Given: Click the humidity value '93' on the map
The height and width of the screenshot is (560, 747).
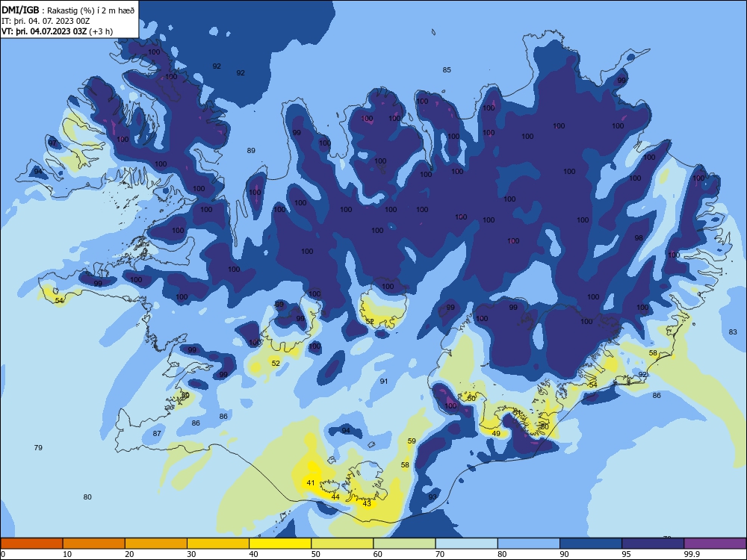Looking at the screenshot, I should pos(432,497).
